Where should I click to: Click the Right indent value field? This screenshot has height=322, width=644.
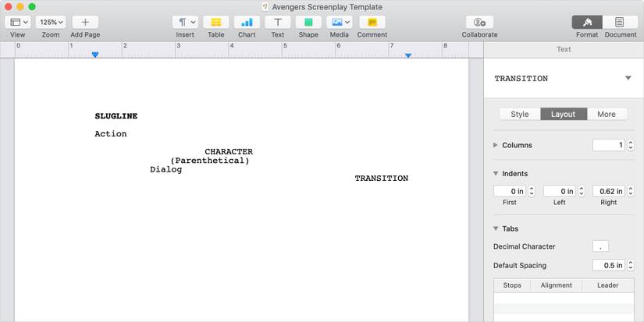tap(607, 191)
